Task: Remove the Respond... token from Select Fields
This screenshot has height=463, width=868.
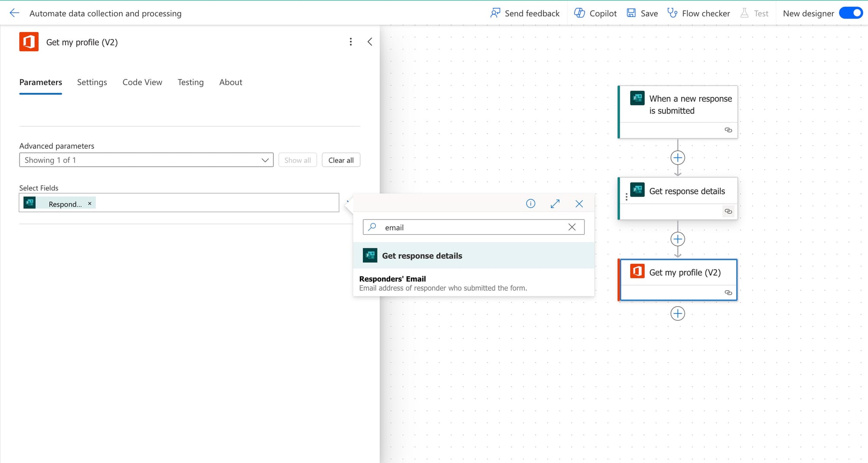Action: tap(90, 203)
